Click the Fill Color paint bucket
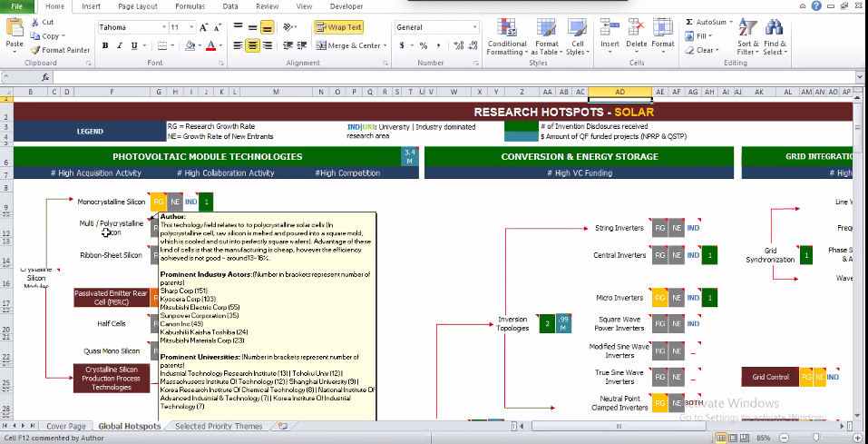Viewport: 868px width, 444px height. 190,45
